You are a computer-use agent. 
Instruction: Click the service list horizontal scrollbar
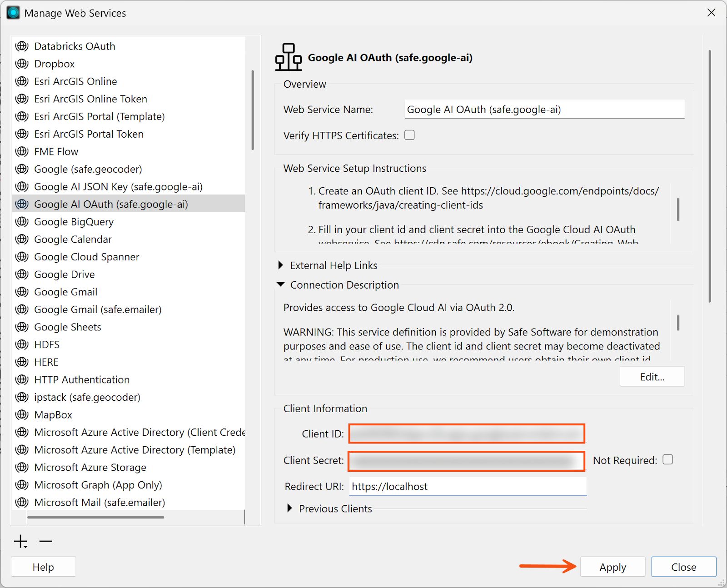[x=95, y=517]
